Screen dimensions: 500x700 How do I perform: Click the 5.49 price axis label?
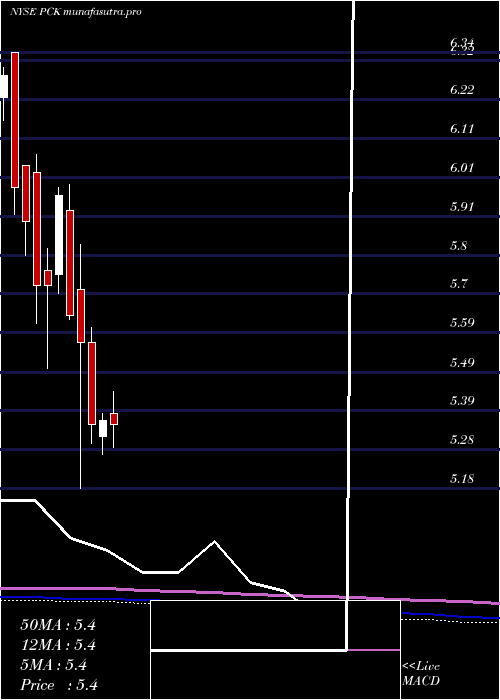pyautogui.click(x=462, y=362)
